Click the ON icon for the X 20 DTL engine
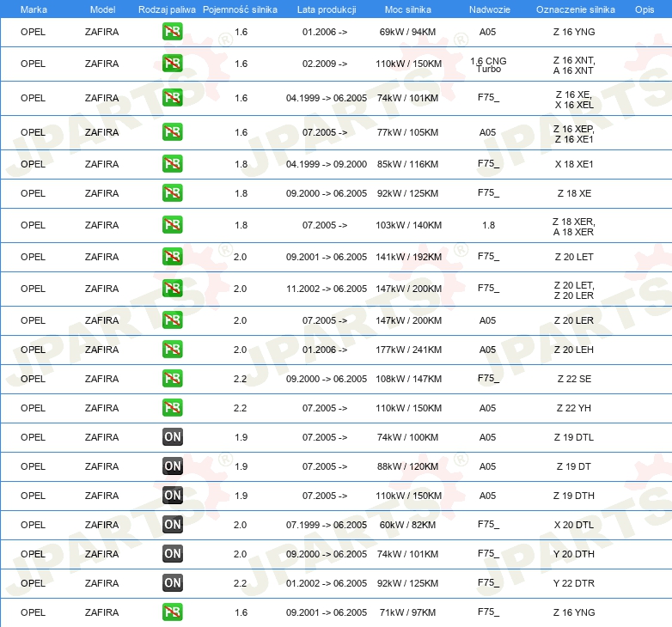Viewport: 672px width, 627px height. point(173,525)
